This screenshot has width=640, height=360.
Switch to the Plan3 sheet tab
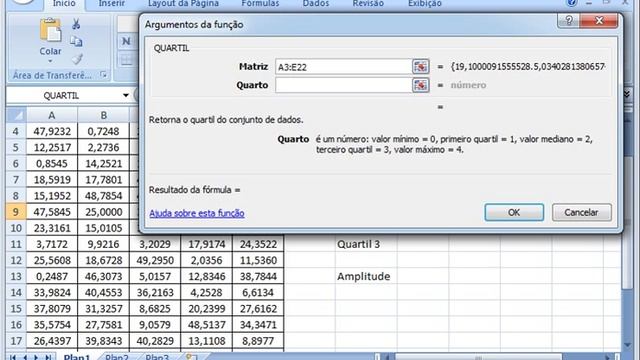(157, 357)
